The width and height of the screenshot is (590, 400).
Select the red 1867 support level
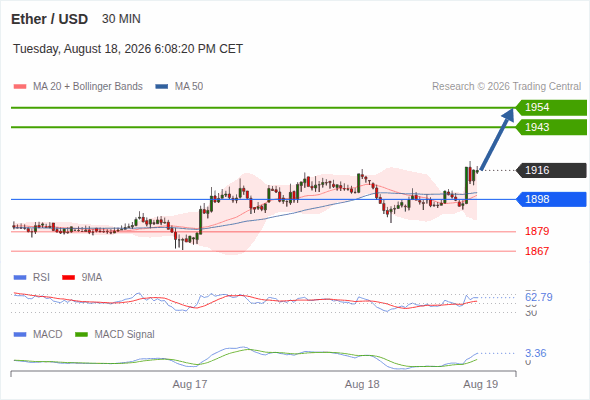tap(537, 251)
